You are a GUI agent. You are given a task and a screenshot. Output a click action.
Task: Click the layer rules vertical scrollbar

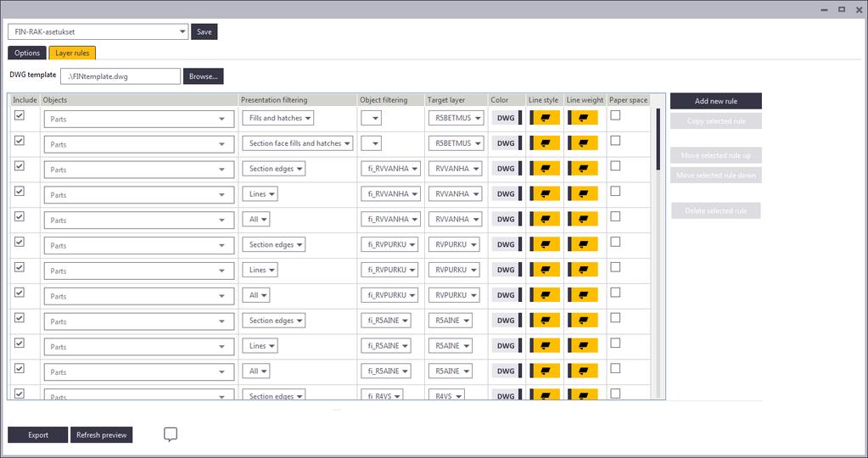[658, 139]
